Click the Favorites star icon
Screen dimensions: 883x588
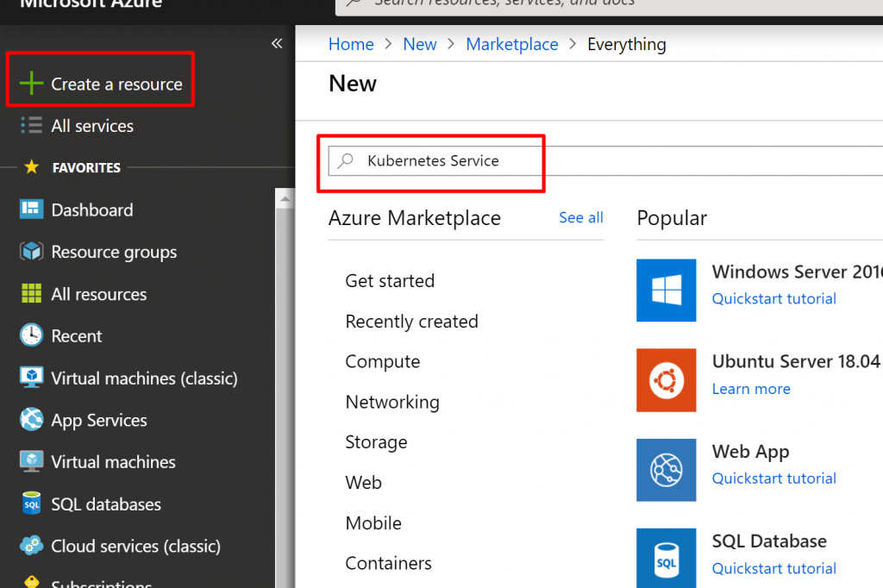click(x=32, y=166)
